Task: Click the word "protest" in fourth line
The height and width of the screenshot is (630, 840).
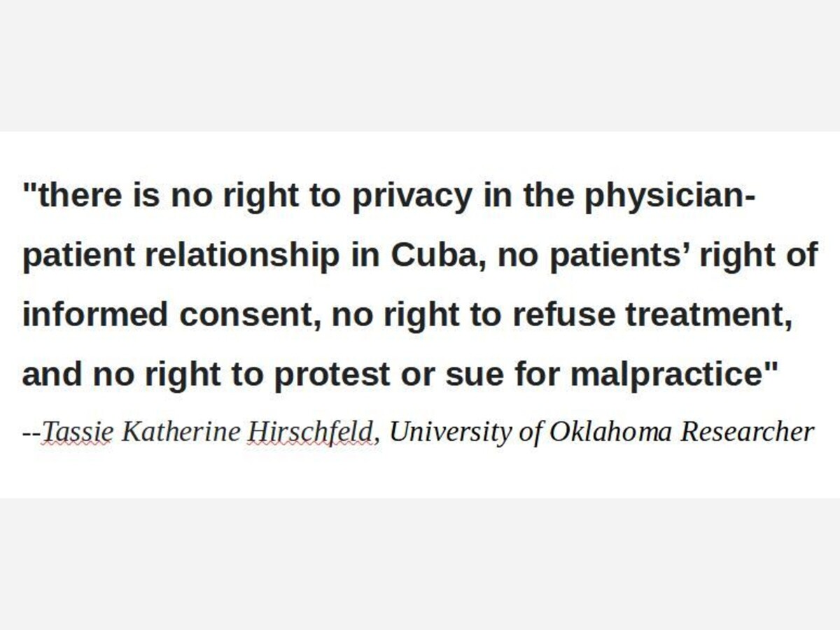Action: [332, 374]
